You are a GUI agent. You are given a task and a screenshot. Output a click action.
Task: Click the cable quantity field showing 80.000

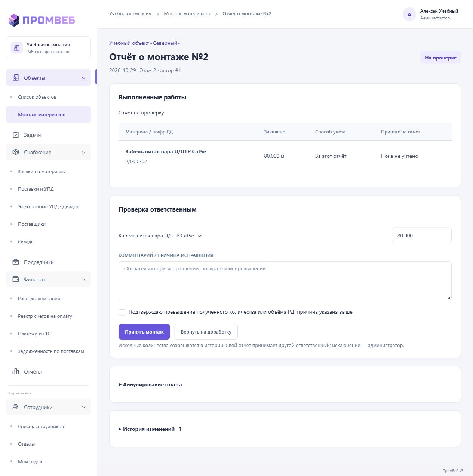click(x=422, y=236)
